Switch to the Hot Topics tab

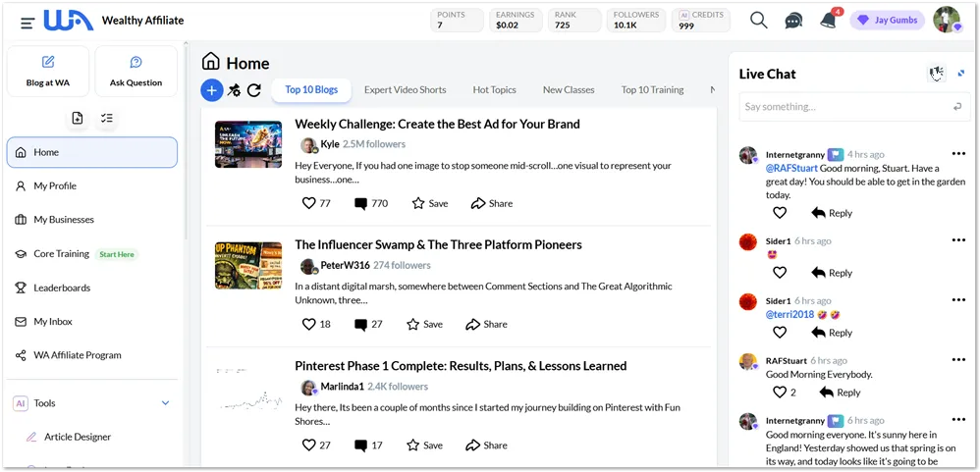(x=494, y=90)
